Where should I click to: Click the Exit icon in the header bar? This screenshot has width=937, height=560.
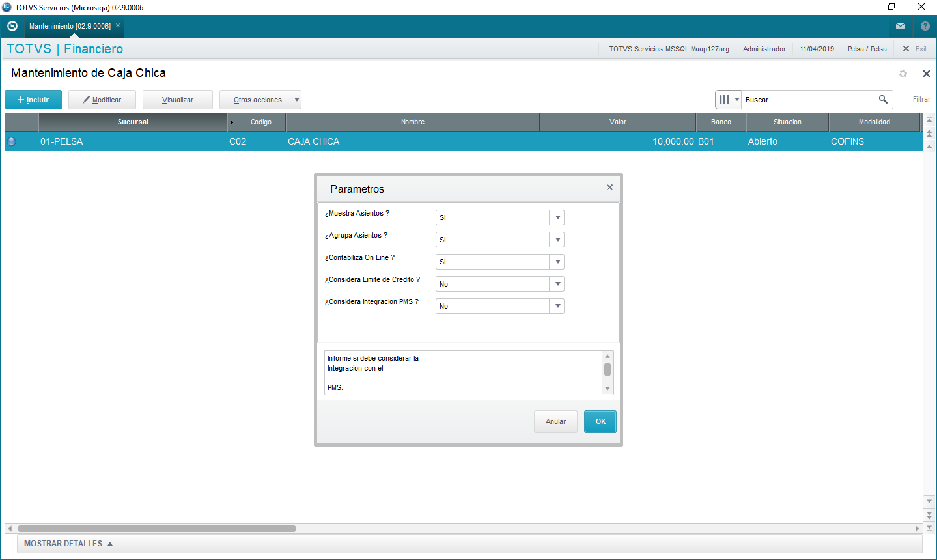click(906, 49)
